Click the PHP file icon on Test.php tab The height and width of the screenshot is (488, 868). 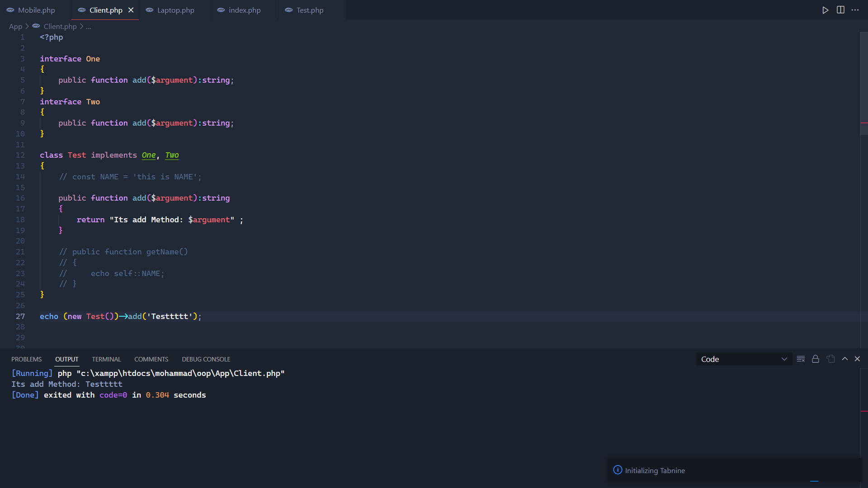coord(289,10)
